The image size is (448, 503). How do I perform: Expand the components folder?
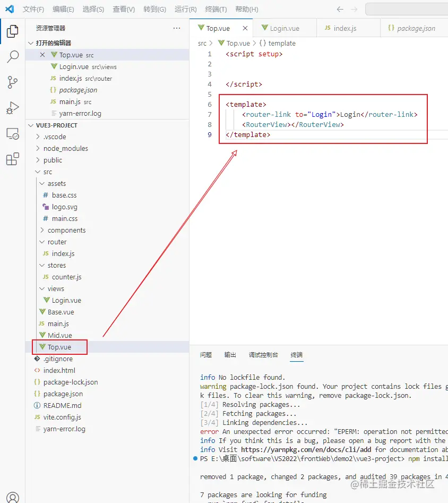(x=107, y=231)
